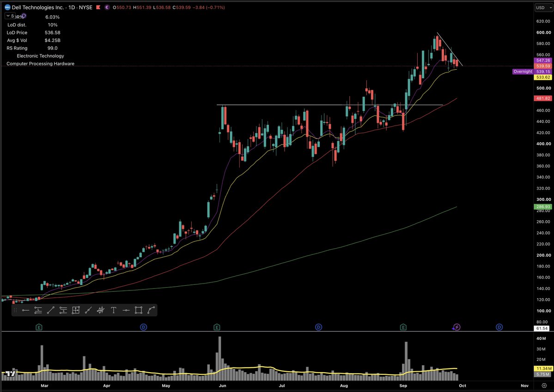Click the yellow 11.34 M volume label
The width and height of the screenshot is (554, 392).
tap(542, 369)
